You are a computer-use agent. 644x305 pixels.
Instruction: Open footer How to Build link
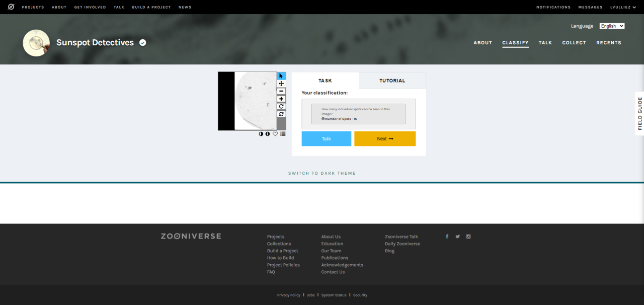pyautogui.click(x=281, y=258)
